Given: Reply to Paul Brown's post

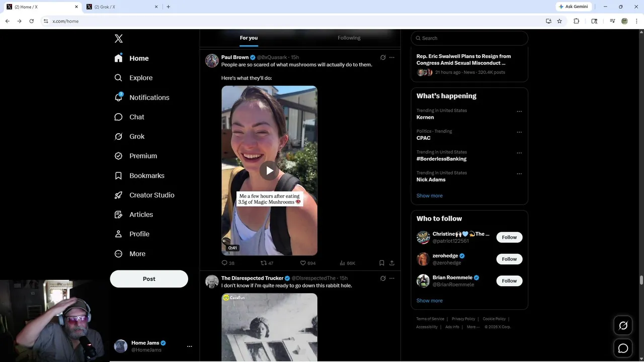Looking at the screenshot, I should pyautogui.click(x=228, y=263).
